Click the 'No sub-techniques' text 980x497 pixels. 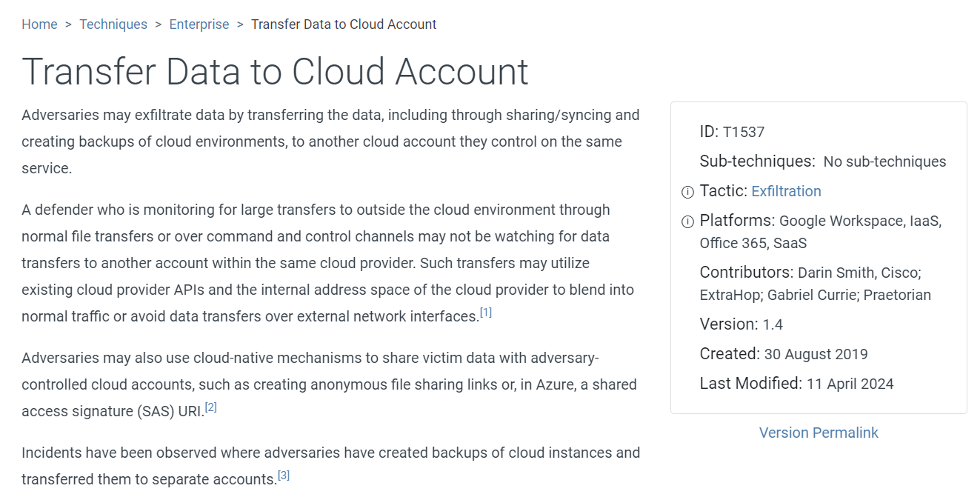(884, 161)
